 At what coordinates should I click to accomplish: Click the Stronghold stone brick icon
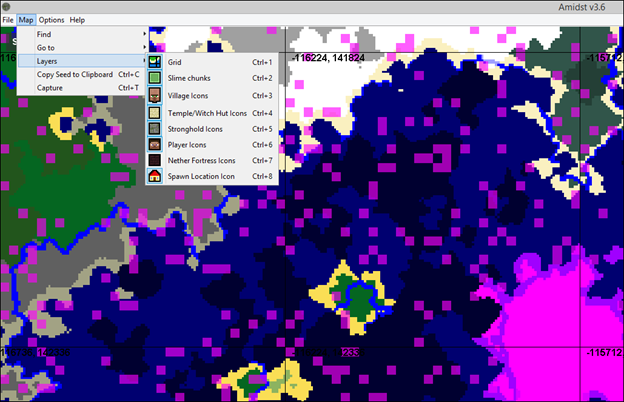click(154, 129)
